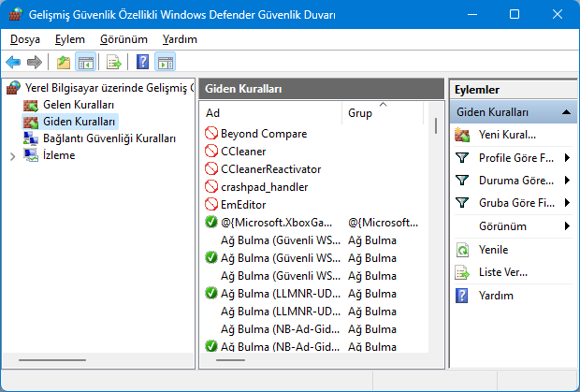Click Yenile action link
Image resolution: width=580 pixels, height=392 pixels.
(x=493, y=250)
